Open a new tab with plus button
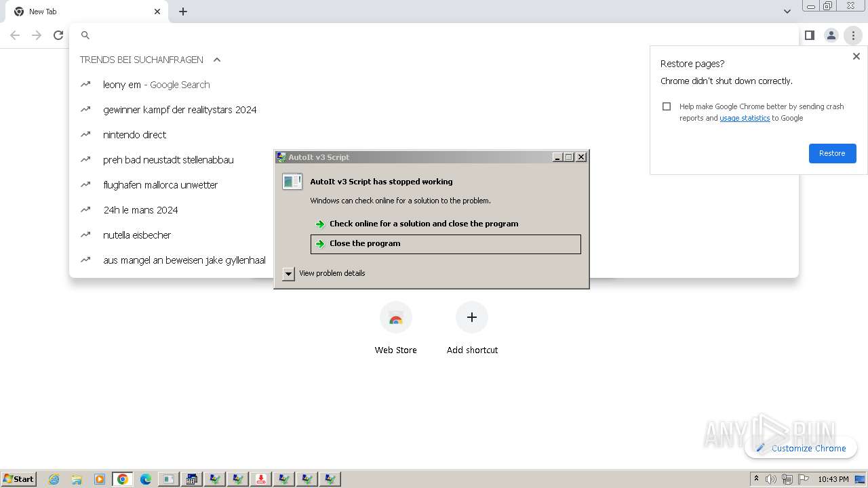The image size is (868, 488). [x=183, y=12]
